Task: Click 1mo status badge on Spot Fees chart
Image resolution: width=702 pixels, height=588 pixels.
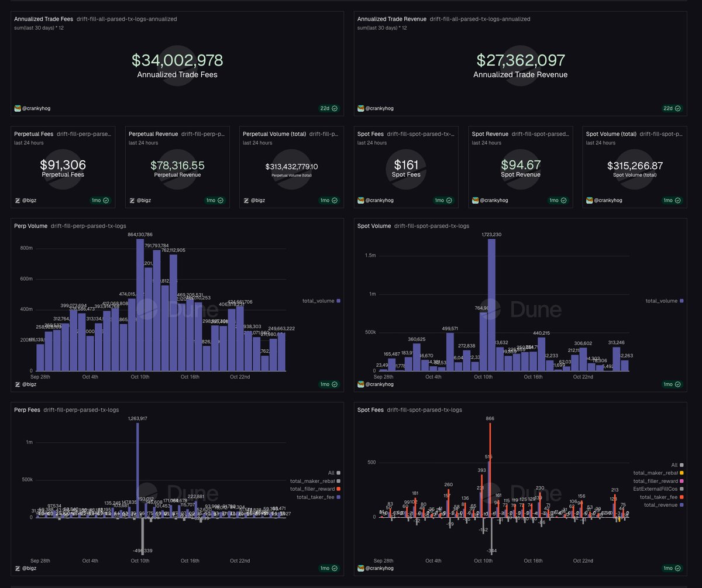Action: [671, 568]
